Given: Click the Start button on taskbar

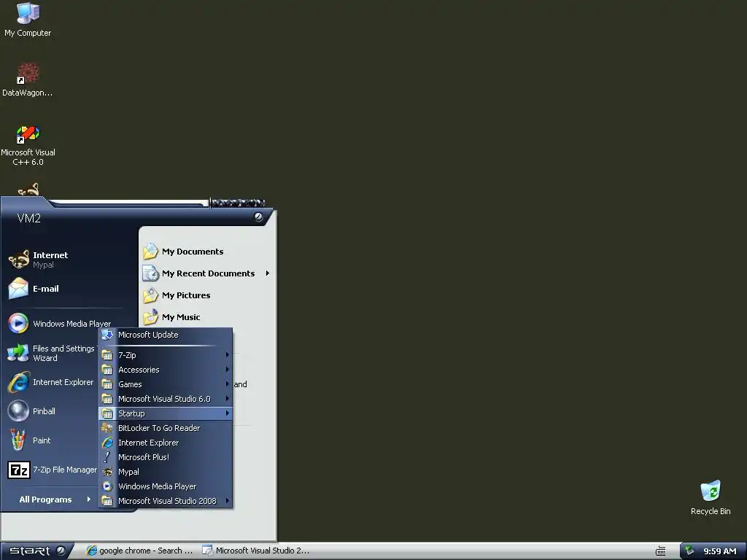Looking at the screenshot, I should (36, 551).
